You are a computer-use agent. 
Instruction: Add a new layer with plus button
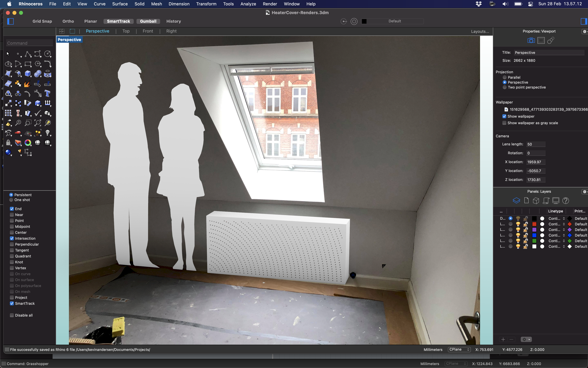[x=503, y=339]
